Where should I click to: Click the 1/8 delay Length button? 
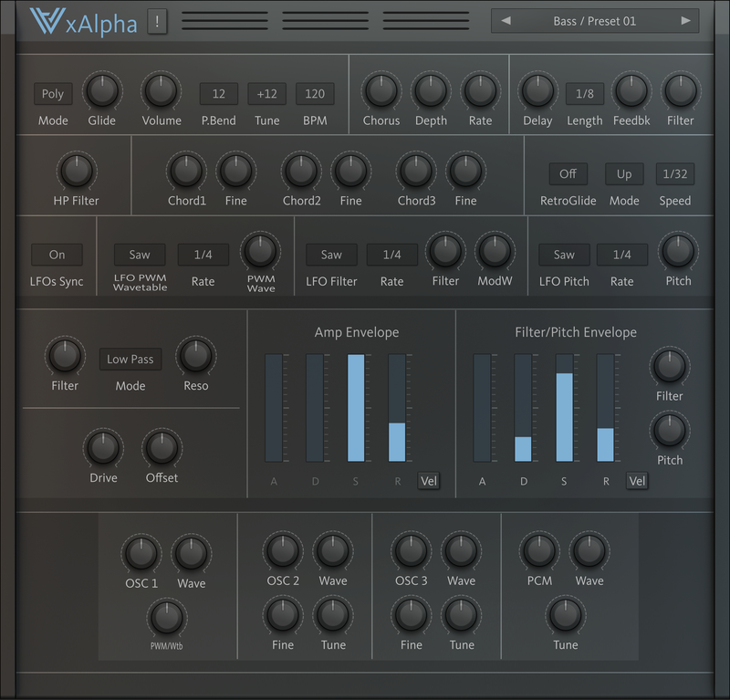coord(585,94)
